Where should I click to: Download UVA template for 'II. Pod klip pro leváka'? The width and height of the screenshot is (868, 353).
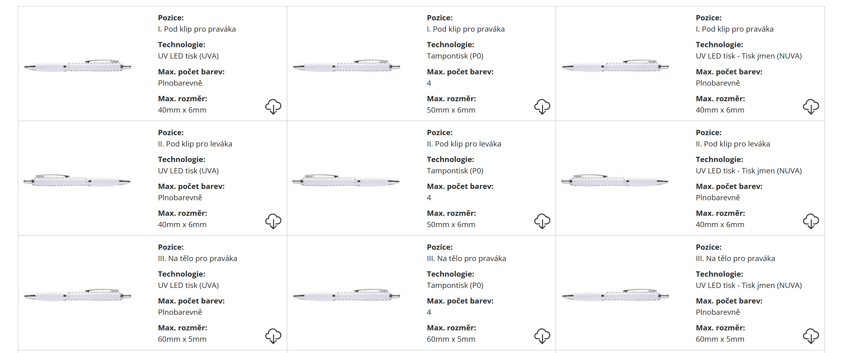[273, 221]
